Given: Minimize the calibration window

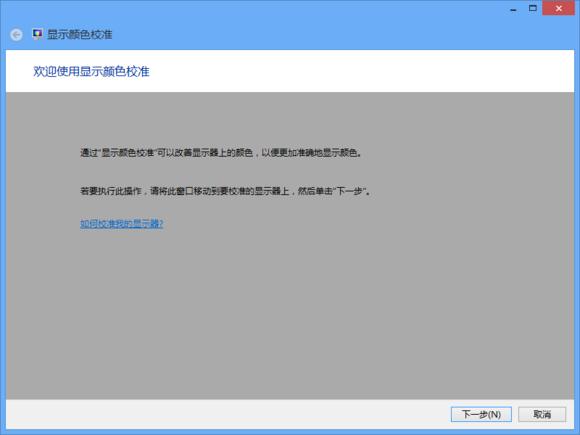Looking at the screenshot, I should (513, 9).
